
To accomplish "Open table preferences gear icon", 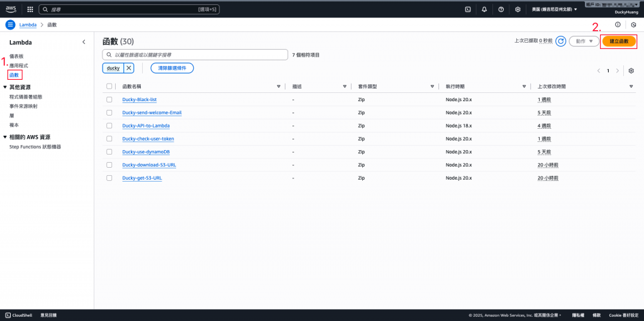I will click(631, 70).
